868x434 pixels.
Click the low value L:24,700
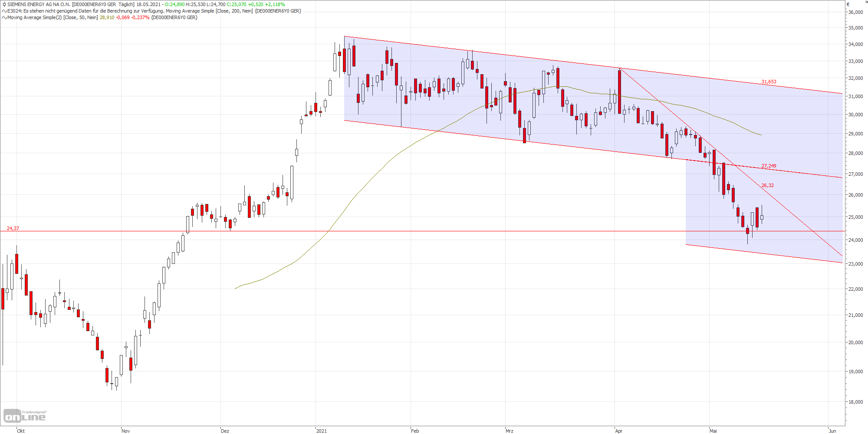[216, 4]
